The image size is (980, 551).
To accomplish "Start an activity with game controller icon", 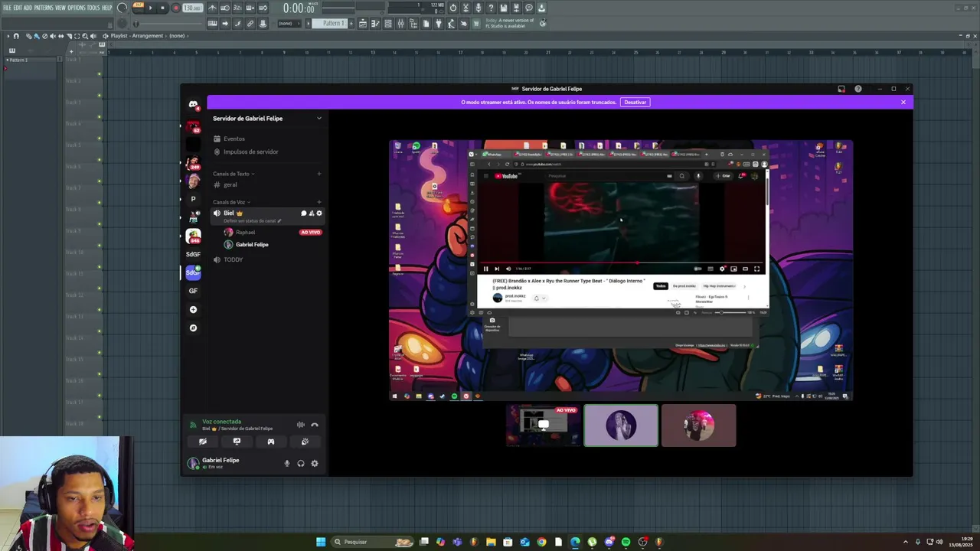I will pyautogui.click(x=270, y=442).
